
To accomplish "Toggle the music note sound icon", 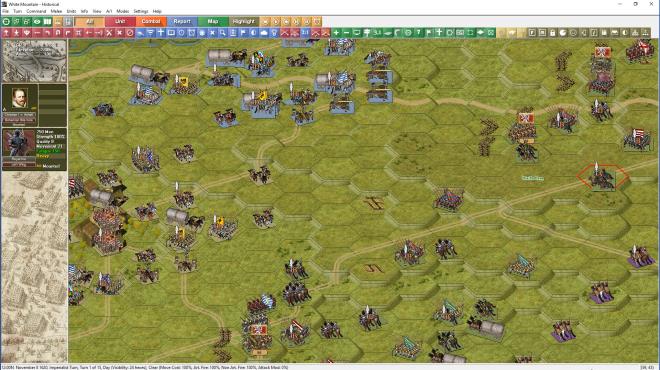I will [x=594, y=32].
